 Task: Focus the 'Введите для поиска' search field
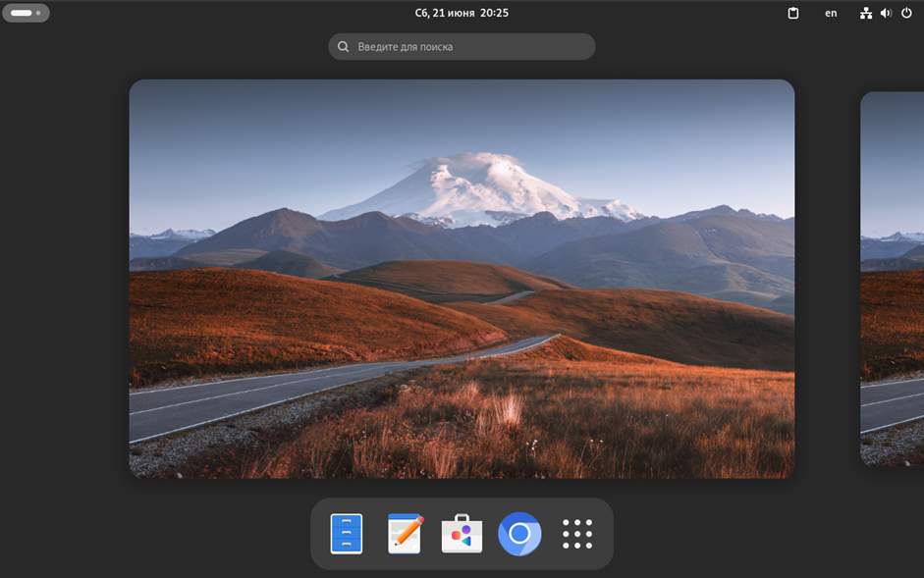(471, 47)
